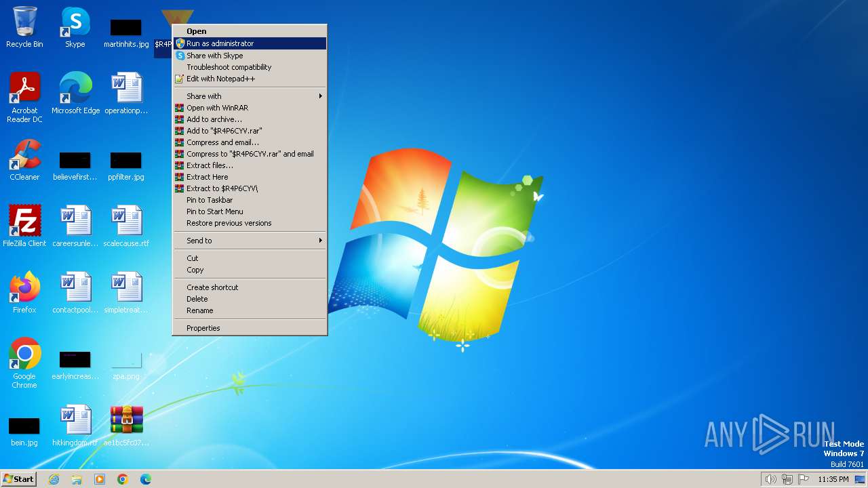The image size is (868, 488).
Task: Select the martinhits.jpg file icon
Action: pos(126,32)
